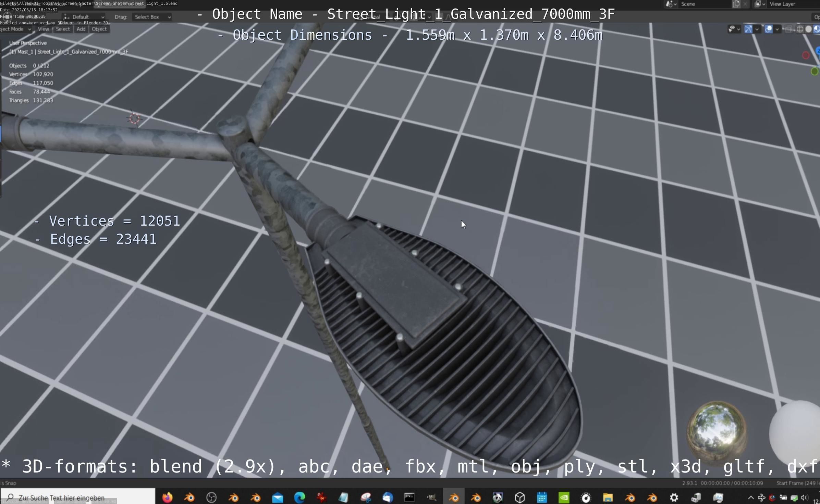Open the NVIDIA app from the taskbar

point(564,497)
